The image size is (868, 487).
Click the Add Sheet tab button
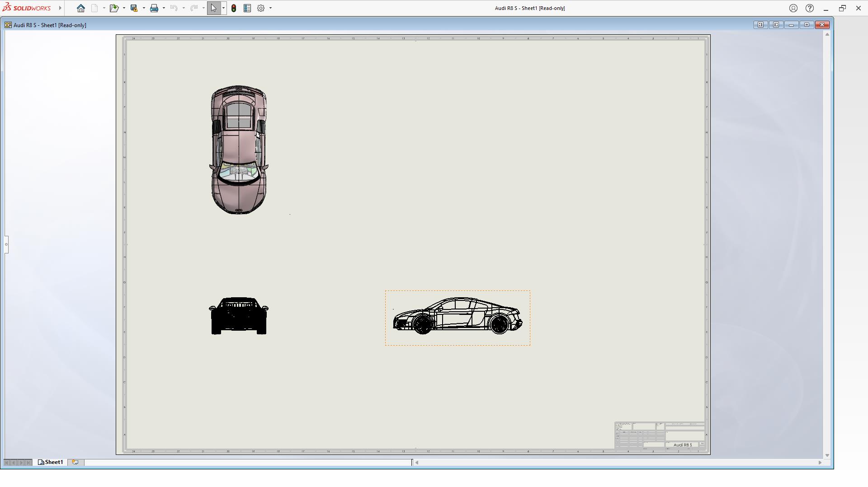(75, 462)
